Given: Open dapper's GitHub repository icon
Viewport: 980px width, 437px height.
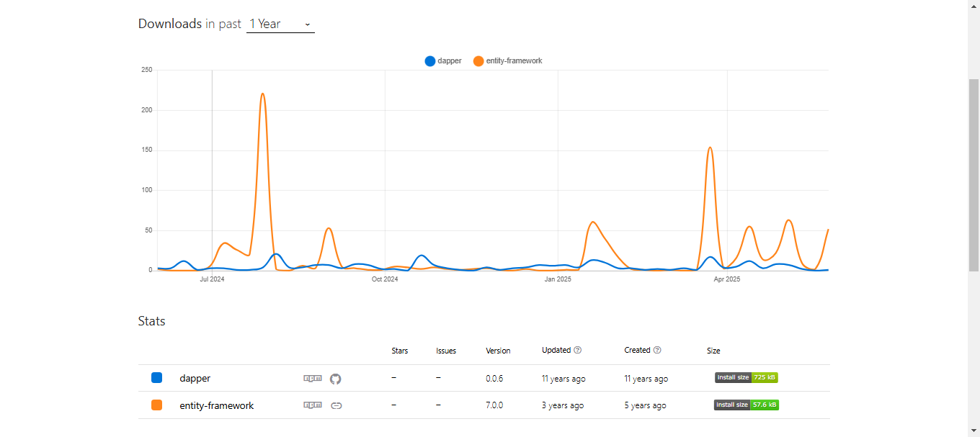Looking at the screenshot, I should coord(335,378).
